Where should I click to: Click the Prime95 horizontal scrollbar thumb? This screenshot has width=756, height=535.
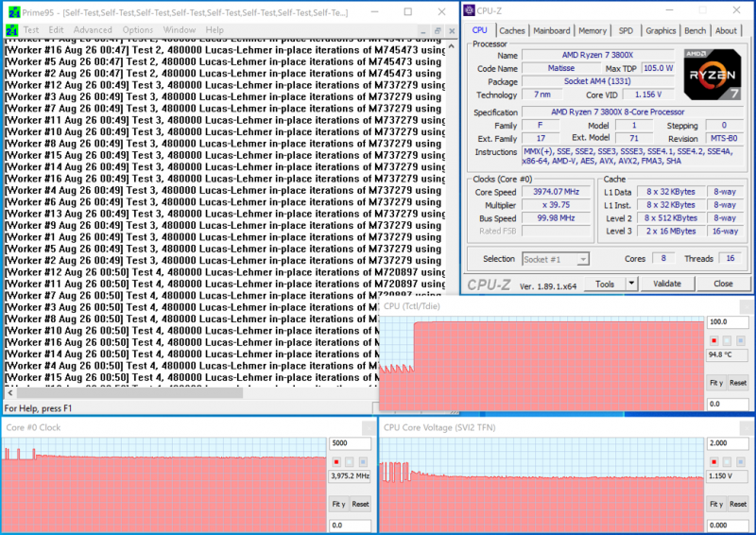[x=129, y=392]
